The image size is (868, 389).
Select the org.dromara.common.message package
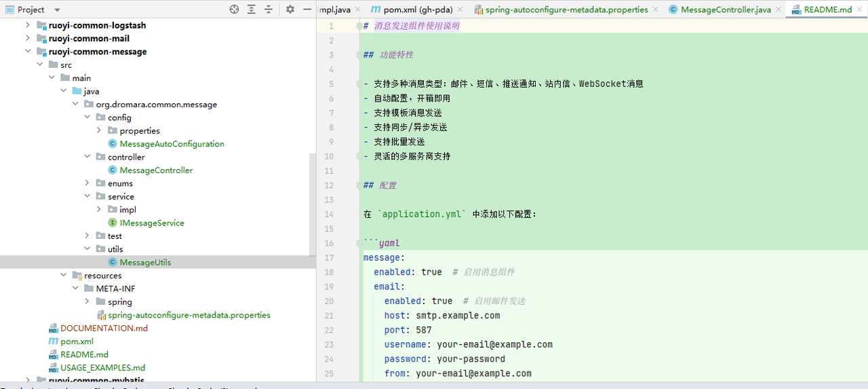[x=156, y=105]
